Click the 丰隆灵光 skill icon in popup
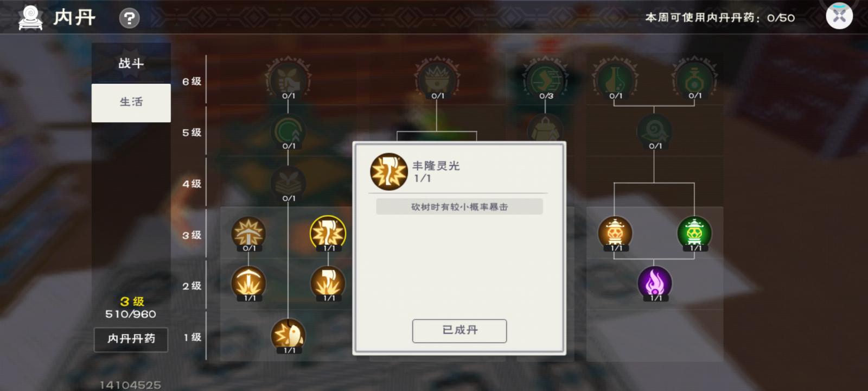 (x=388, y=172)
